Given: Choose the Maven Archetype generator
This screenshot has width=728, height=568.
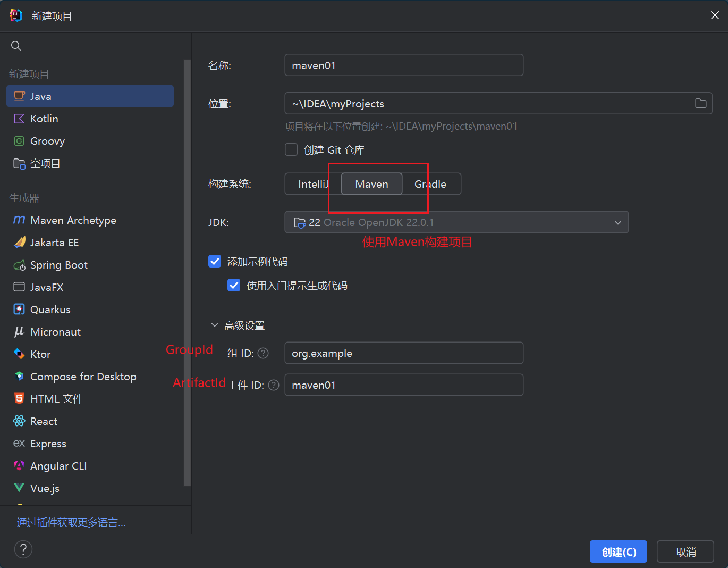Looking at the screenshot, I should pyautogui.click(x=90, y=220).
